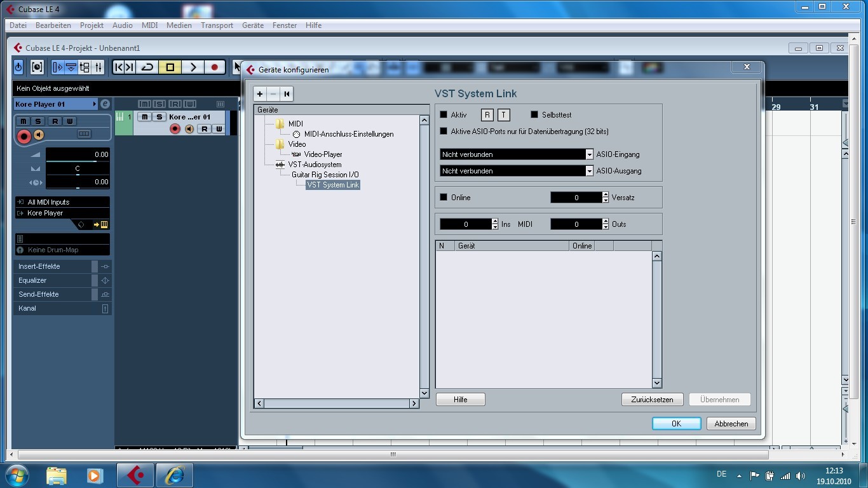Enable Read automation in the inspector
This screenshot has height=488, width=868.
click(55, 121)
